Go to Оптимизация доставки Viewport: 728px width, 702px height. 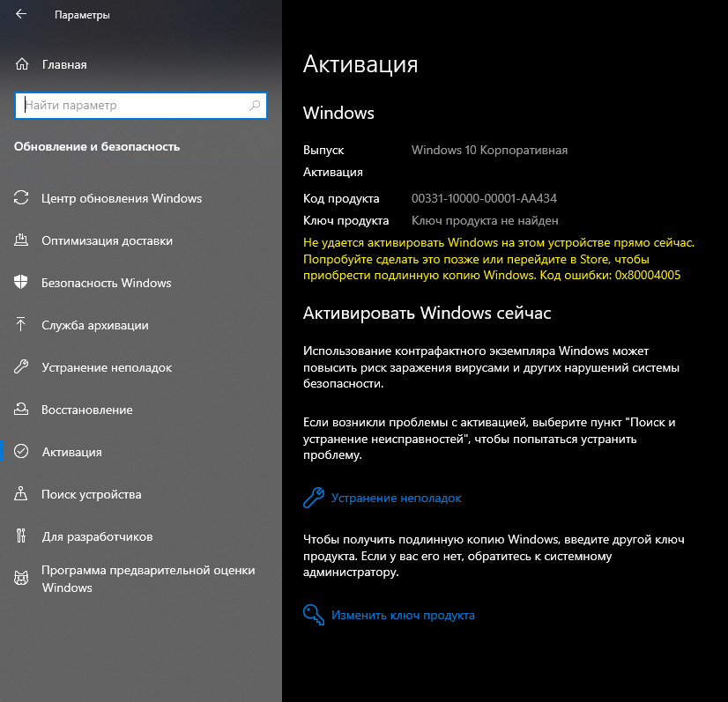(x=108, y=240)
